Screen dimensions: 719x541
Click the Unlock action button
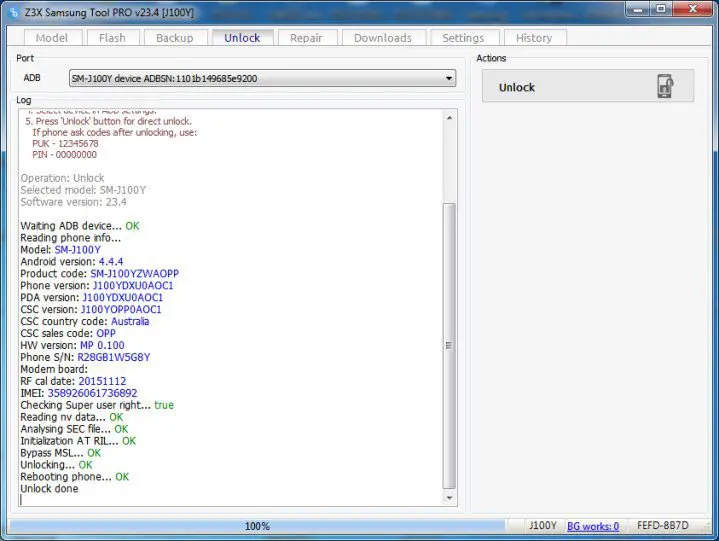pyautogui.click(x=588, y=86)
